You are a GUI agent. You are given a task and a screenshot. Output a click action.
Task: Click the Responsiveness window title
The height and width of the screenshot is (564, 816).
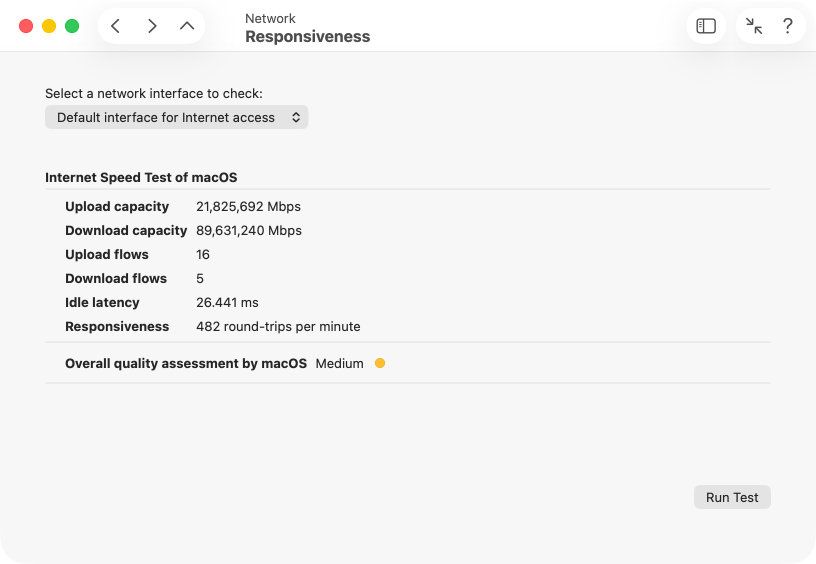tap(307, 36)
